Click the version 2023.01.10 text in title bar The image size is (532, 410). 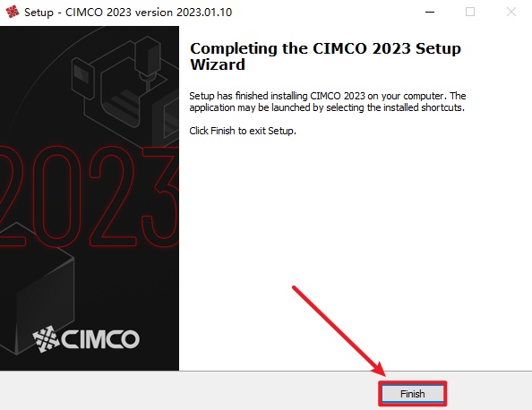tap(184, 13)
